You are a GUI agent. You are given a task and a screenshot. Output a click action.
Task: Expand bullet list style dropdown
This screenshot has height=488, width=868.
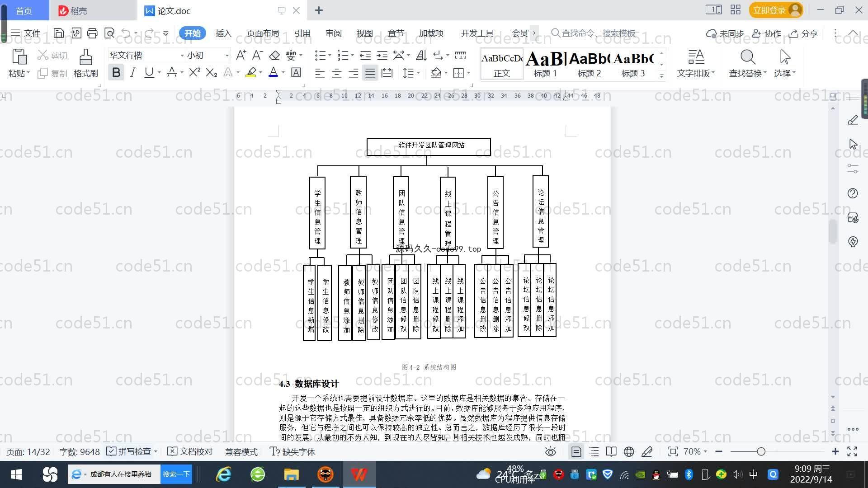pos(330,55)
